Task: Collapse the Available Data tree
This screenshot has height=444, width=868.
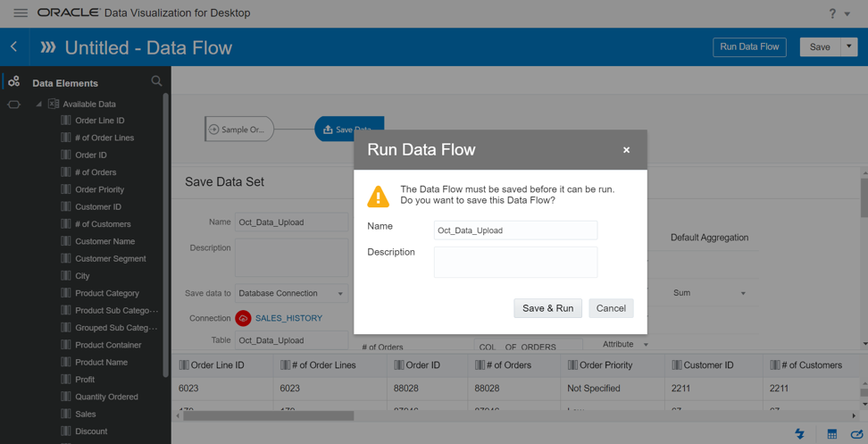Action: click(38, 105)
